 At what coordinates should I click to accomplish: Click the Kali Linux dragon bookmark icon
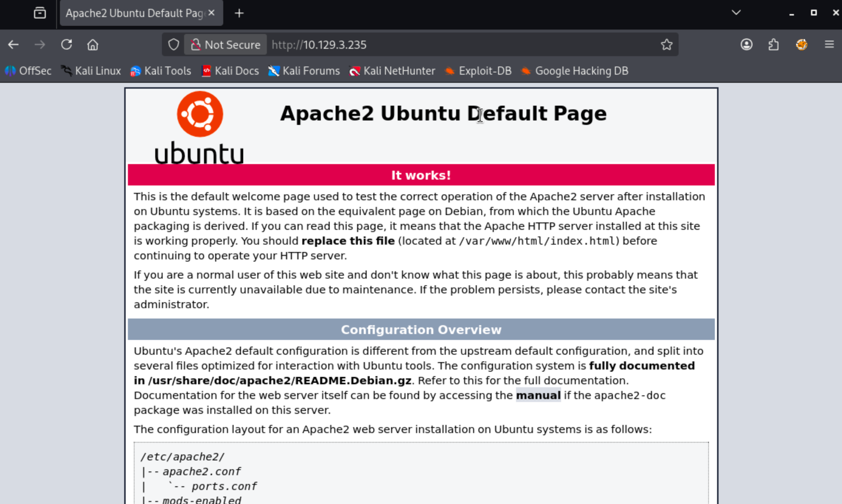[67, 71]
